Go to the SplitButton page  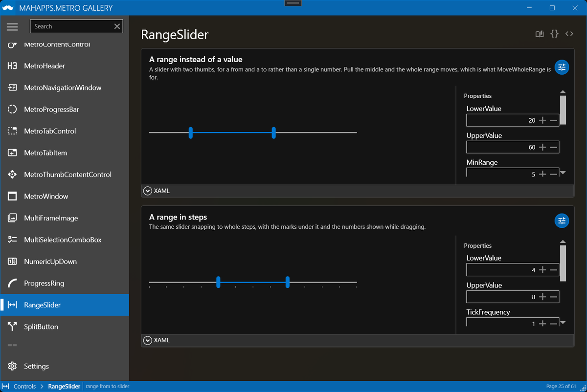point(65,327)
